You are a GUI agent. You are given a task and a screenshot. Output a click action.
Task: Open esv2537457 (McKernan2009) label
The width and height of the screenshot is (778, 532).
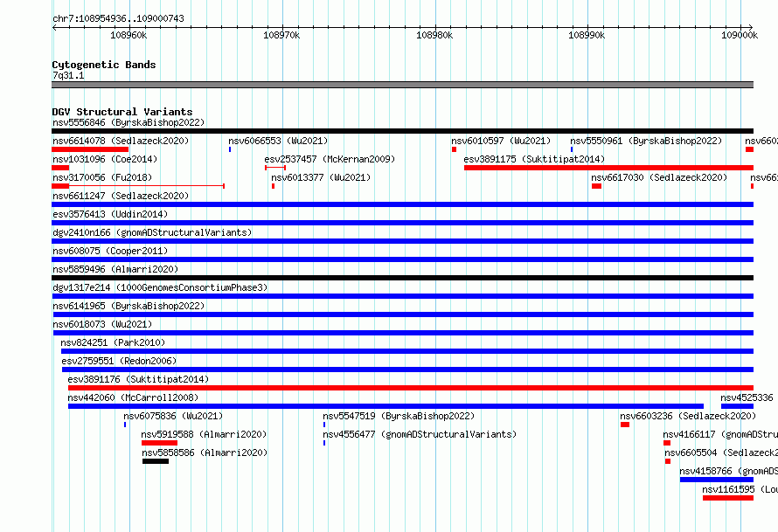tap(330, 159)
